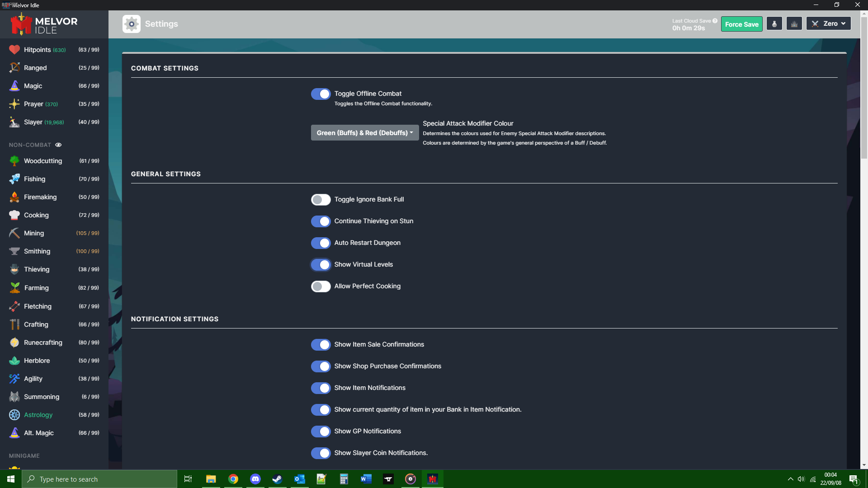
Task: Click the Melvor Idle logo
Action: (x=44, y=24)
